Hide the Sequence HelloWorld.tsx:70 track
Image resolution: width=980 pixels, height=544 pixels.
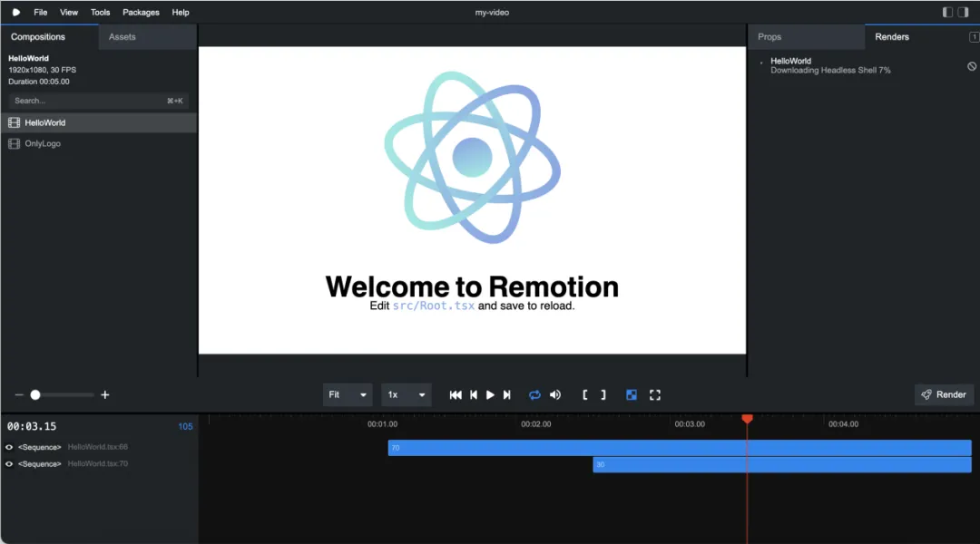[9, 464]
